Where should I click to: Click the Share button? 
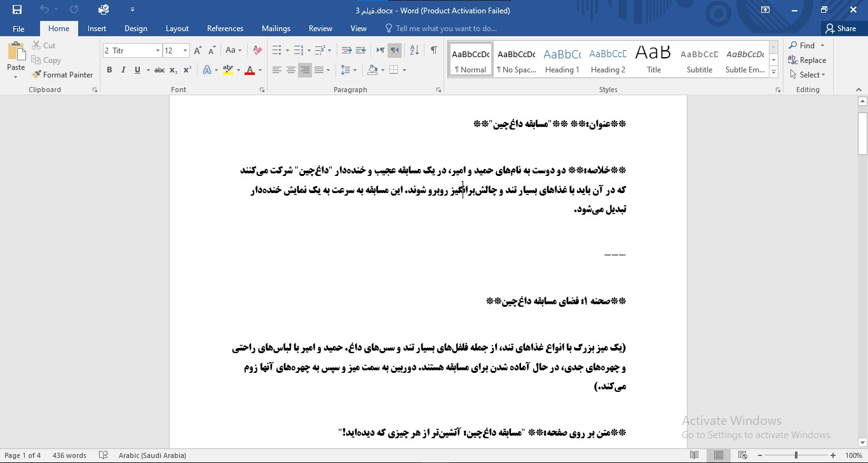tap(840, 29)
